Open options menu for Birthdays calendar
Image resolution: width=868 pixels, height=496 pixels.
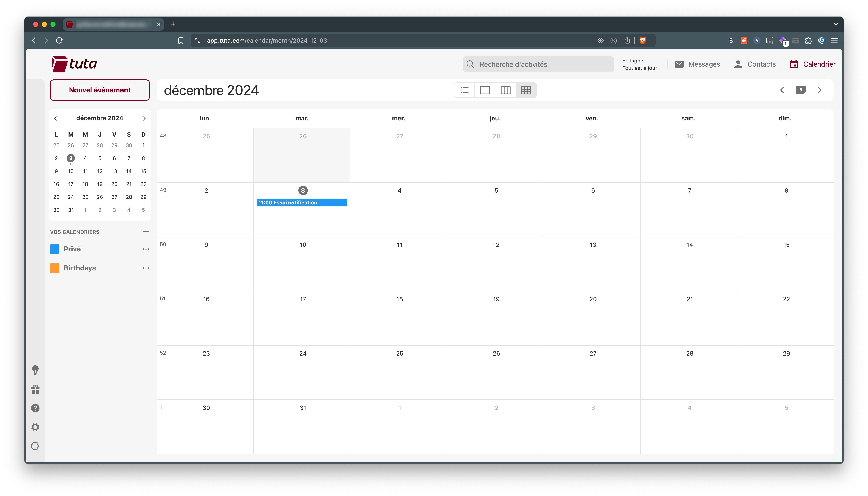[146, 268]
